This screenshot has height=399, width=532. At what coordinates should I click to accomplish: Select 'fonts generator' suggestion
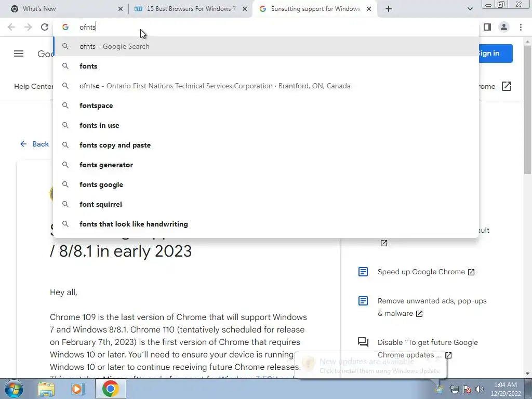coord(266,165)
